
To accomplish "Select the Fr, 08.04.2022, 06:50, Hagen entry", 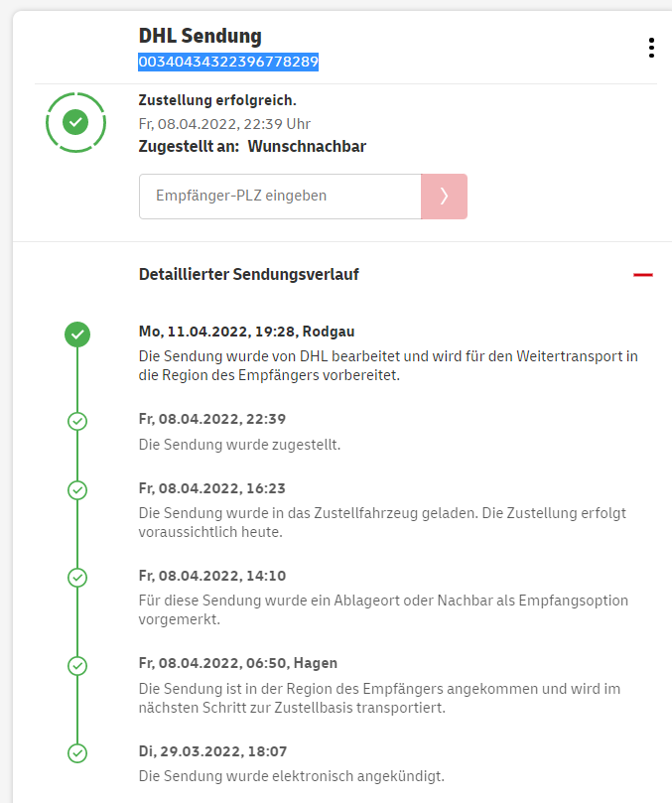I will click(237, 663).
